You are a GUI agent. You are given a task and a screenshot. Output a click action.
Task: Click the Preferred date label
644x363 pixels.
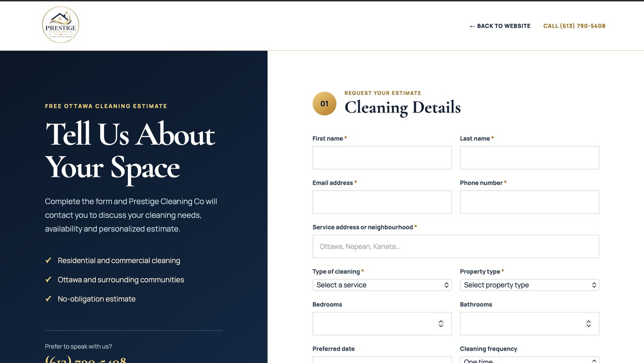tap(333, 349)
